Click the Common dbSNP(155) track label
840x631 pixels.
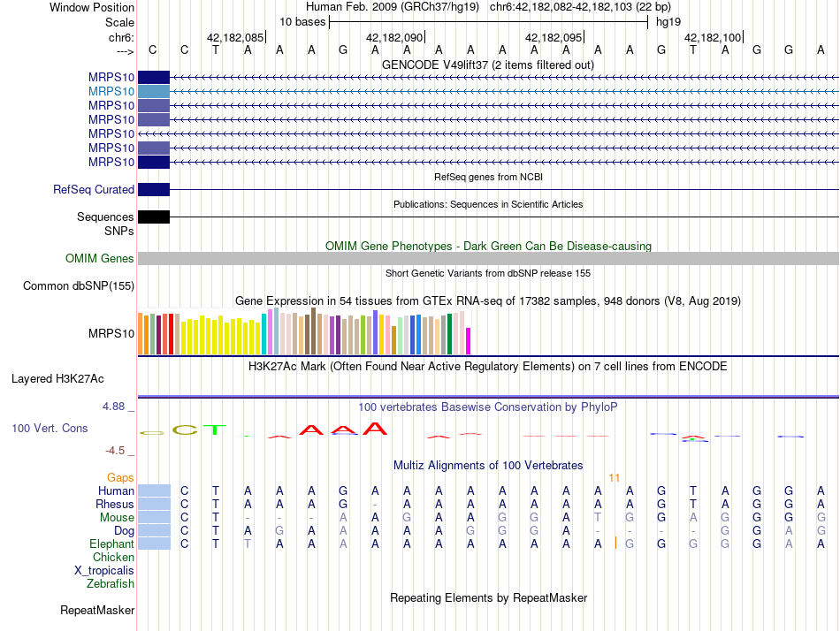click(x=79, y=286)
